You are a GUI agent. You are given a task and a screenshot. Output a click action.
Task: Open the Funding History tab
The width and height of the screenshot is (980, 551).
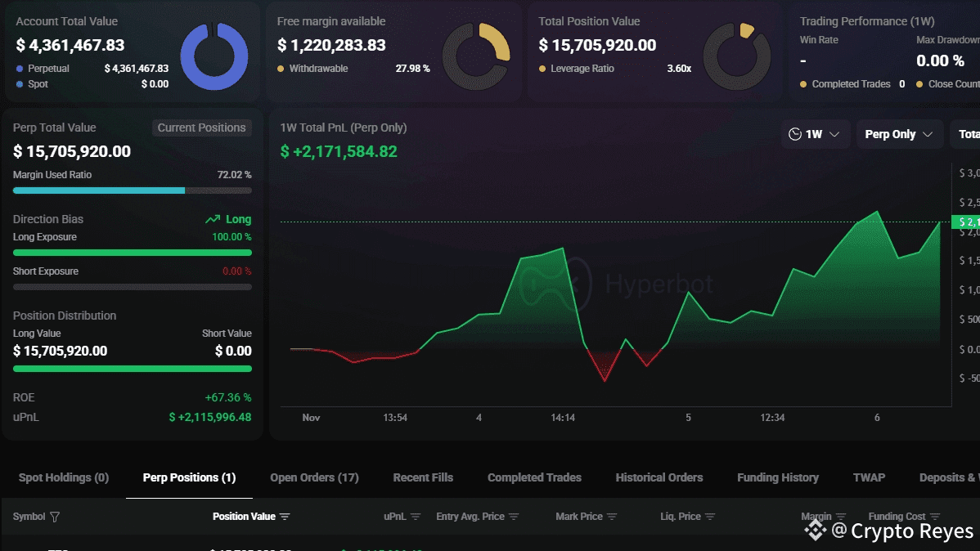tap(777, 477)
